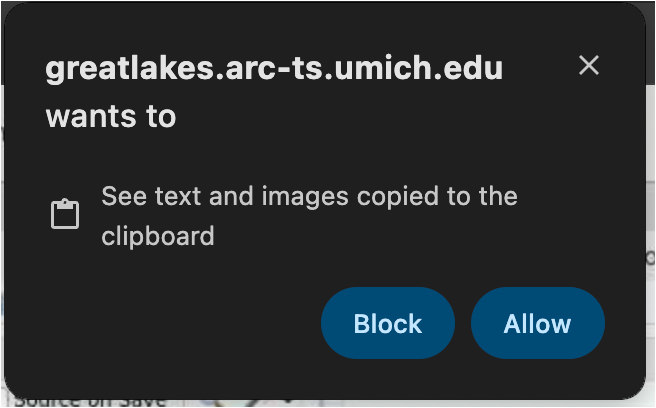Deny permission to see copied text and images
656x408 pixels.
tap(388, 323)
